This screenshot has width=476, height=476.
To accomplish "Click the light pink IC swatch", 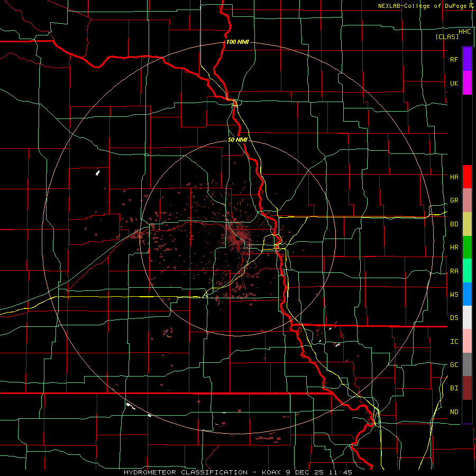I will [x=467, y=341].
